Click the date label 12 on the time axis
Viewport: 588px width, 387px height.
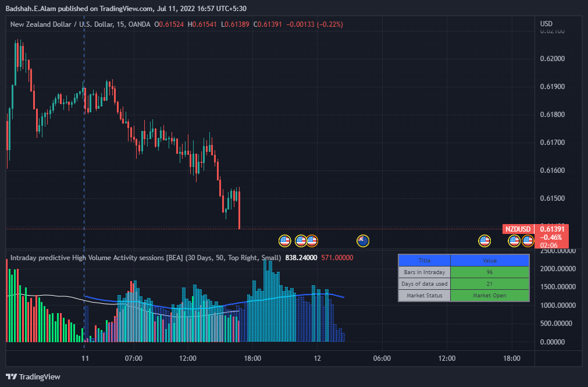[x=317, y=358]
